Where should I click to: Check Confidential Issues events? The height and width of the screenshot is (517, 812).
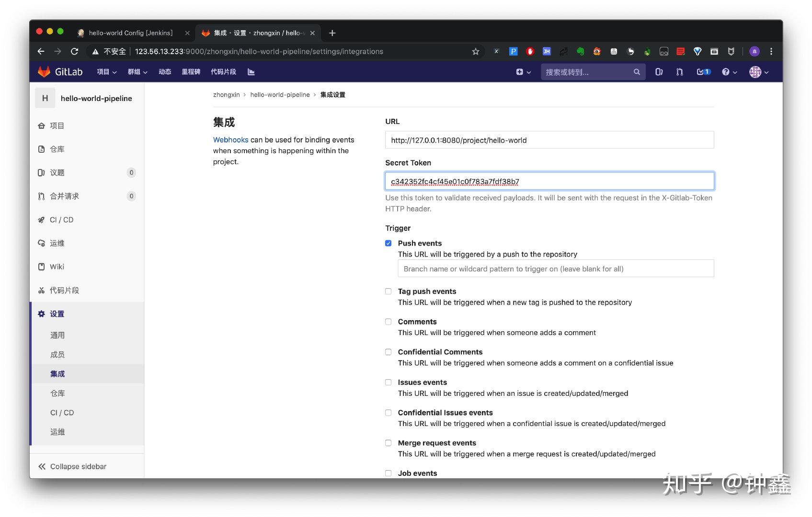389,413
